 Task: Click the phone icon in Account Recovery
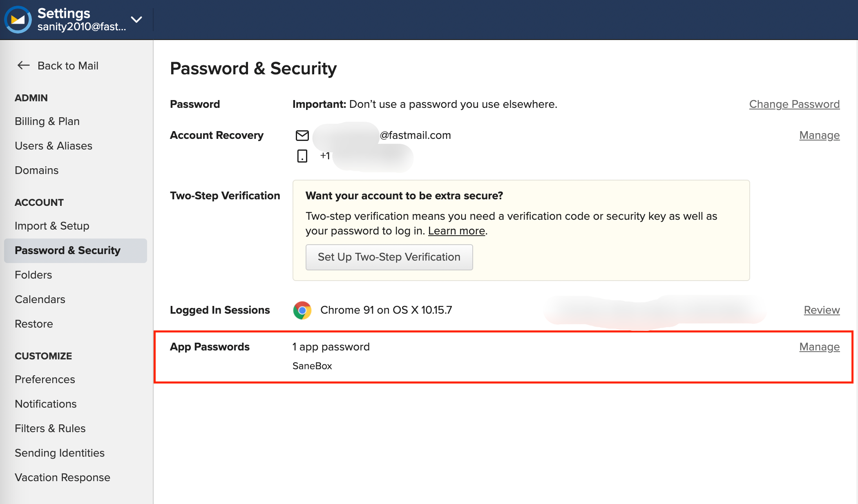(x=302, y=156)
